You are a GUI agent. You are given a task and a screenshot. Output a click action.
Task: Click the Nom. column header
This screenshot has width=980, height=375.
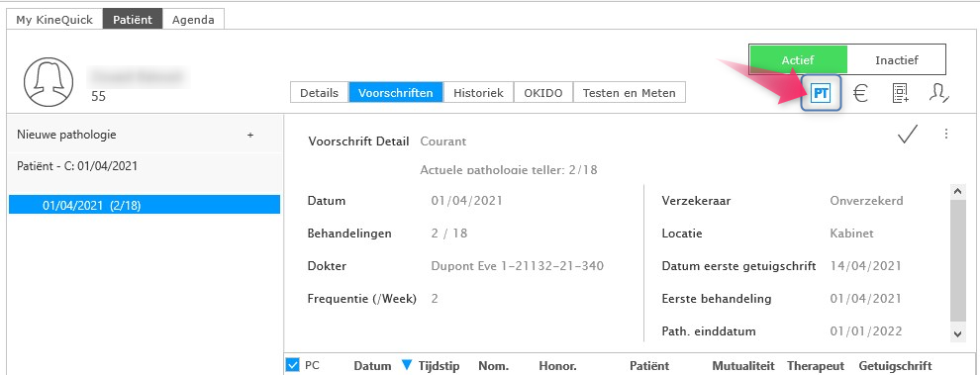click(x=493, y=366)
